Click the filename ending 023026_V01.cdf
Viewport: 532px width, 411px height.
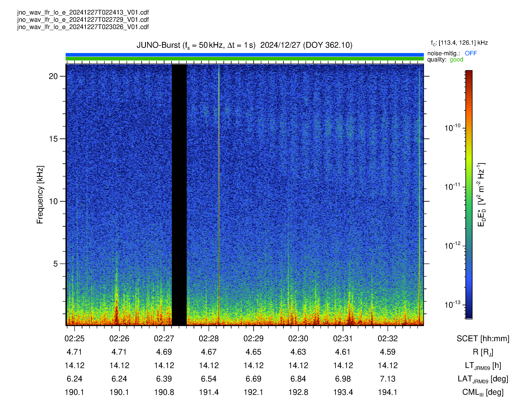[83, 27]
